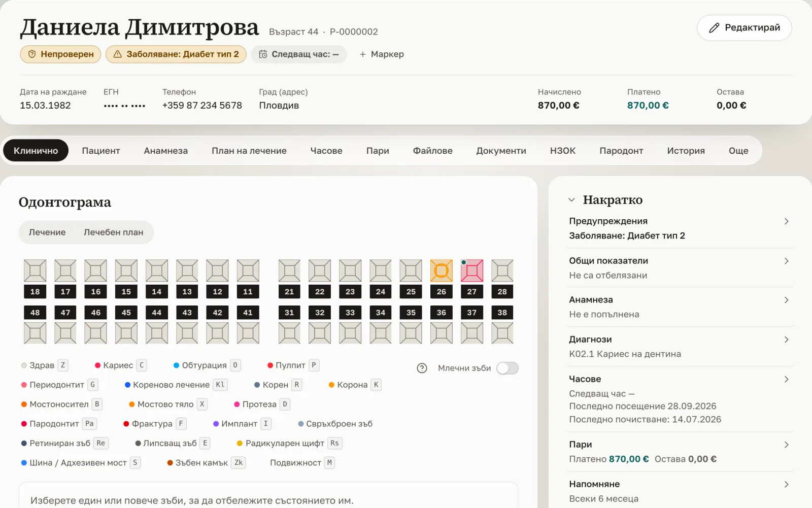This screenshot has width=812, height=508.
Task: Select the pink-marked tooth 27 icon
Action: (472, 270)
